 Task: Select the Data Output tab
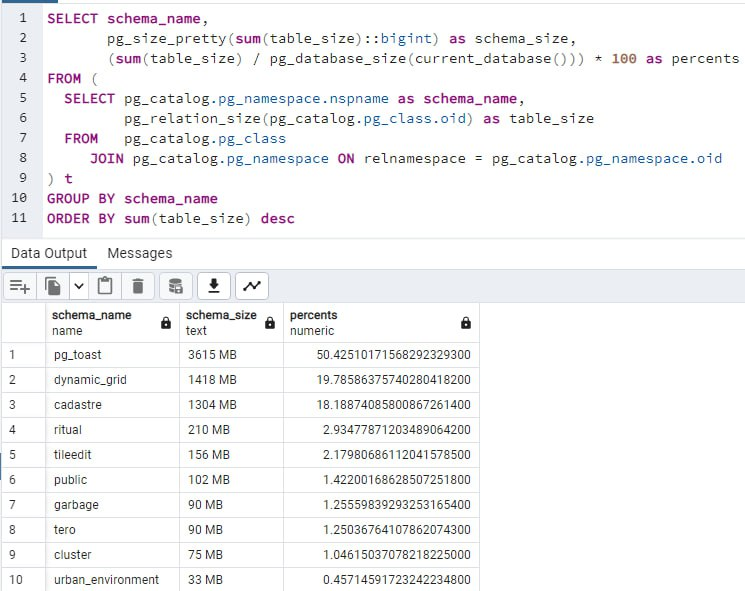49,253
